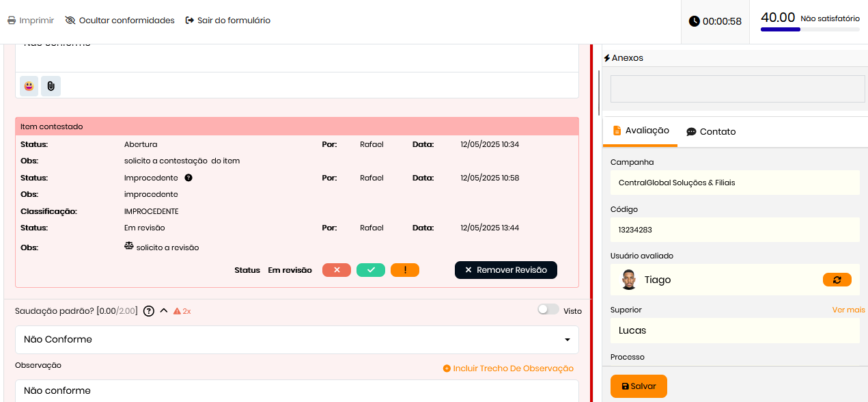Click the red X reject review button
The width and height of the screenshot is (868, 402).
pos(337,270)
